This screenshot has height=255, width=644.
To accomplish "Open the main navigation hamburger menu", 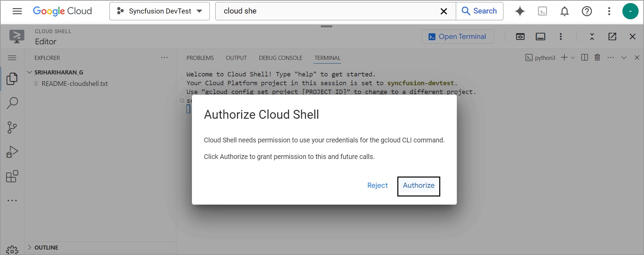I will click(17, 11).
